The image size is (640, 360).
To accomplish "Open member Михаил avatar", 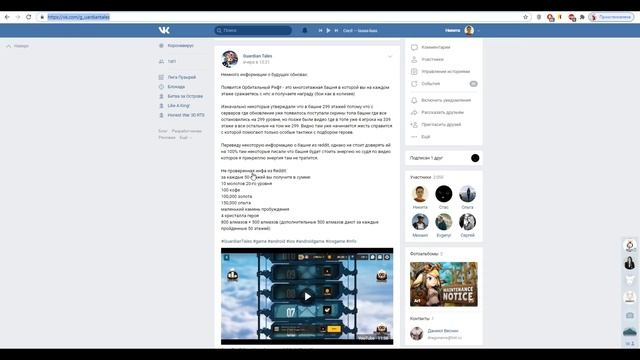I will tap(420, 222).
